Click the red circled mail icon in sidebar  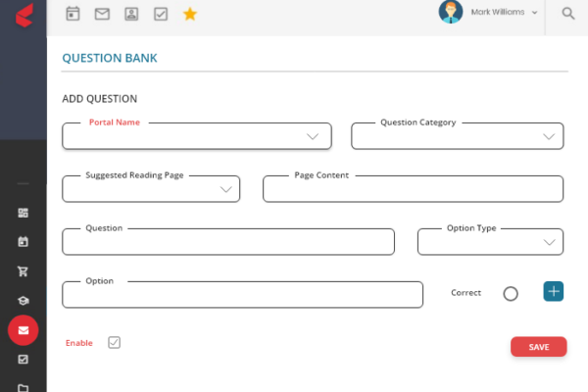click(x=23, y=330)
